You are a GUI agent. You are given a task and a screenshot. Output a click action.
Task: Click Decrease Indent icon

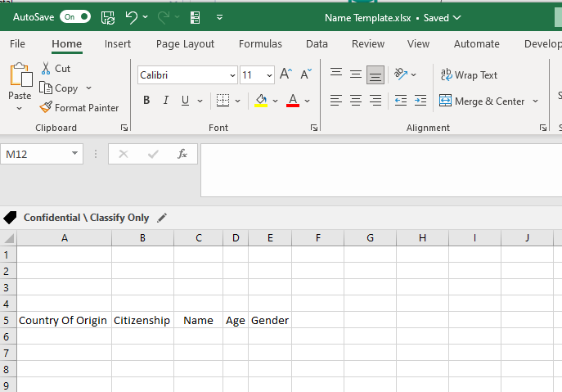click(x=401, y=101)
